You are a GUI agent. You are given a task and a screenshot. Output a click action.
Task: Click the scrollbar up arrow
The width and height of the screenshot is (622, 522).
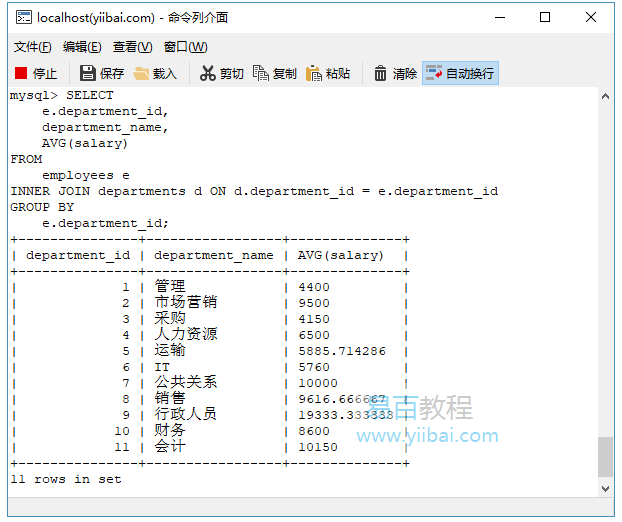click(605, 96)
